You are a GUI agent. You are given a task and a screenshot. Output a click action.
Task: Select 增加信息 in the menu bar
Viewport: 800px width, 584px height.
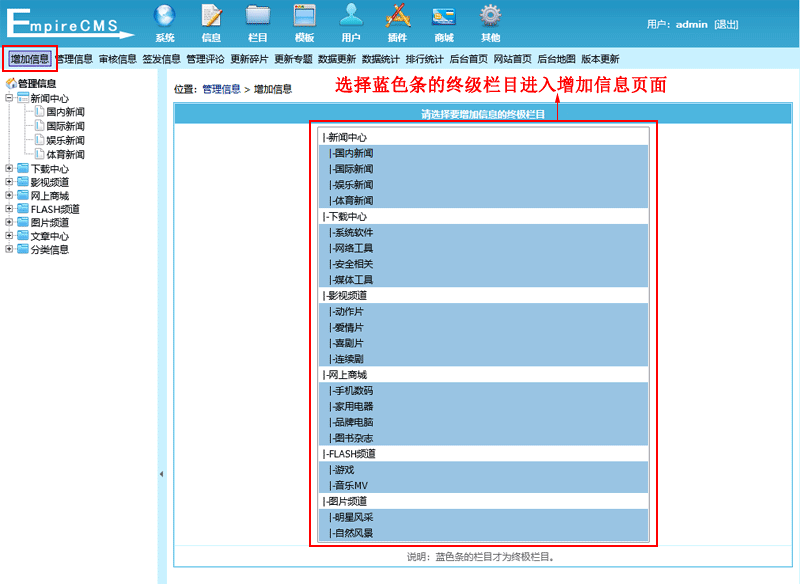30,59
